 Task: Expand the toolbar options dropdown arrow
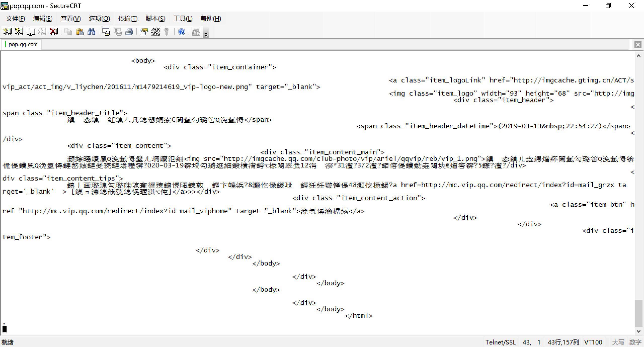(x=206, y=35)
